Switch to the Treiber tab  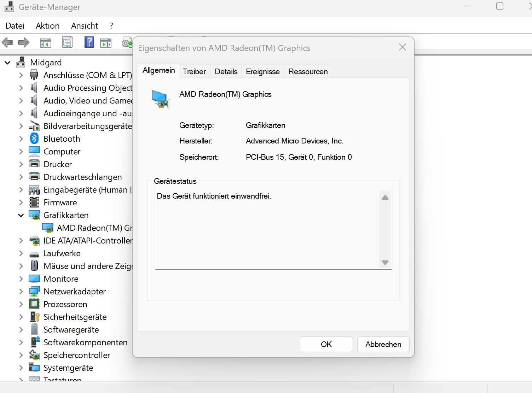(x=194, y=71)
